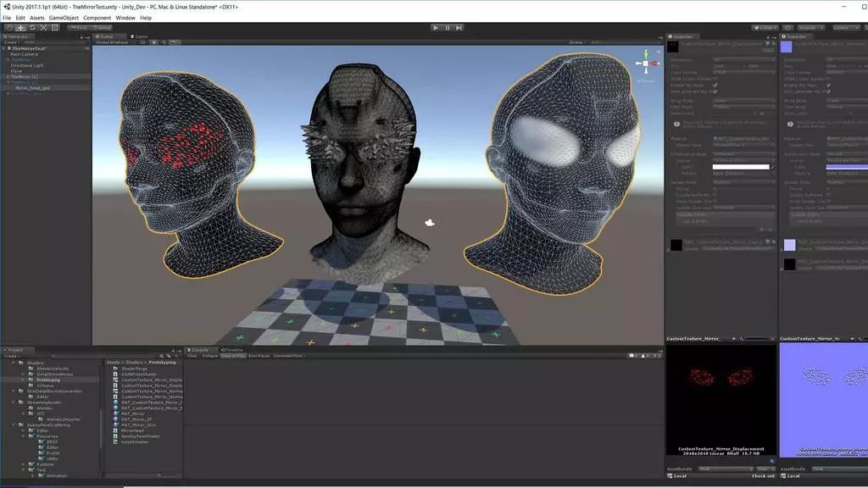
Task: Click the white Color swatch in Inspector
Action: pos(743,167)
